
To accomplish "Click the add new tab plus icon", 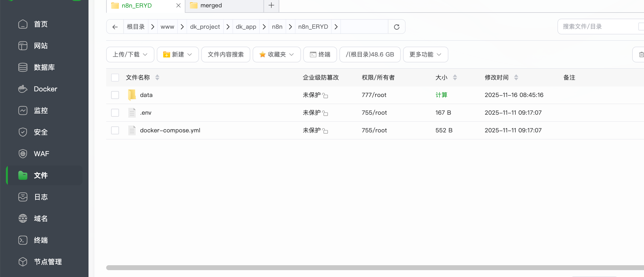I will coord(271,5).
